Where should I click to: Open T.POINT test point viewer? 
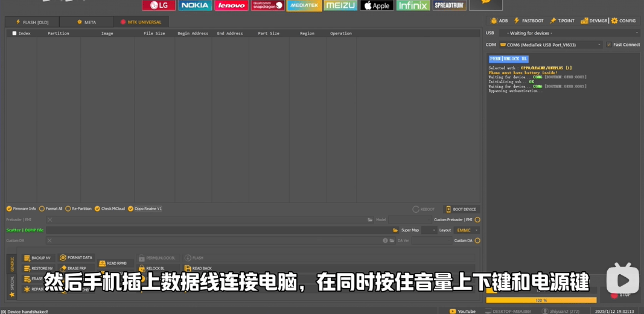click(562, 20)
